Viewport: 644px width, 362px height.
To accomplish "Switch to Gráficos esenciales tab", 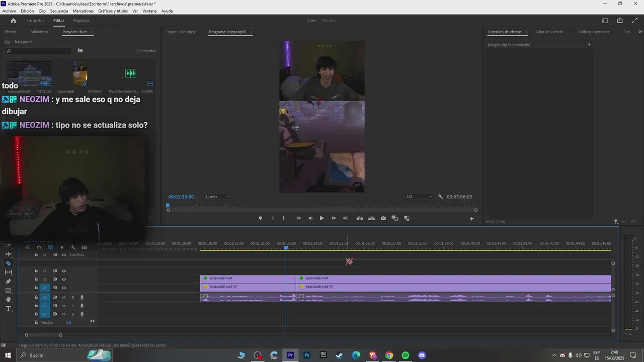I will [593, 32].
